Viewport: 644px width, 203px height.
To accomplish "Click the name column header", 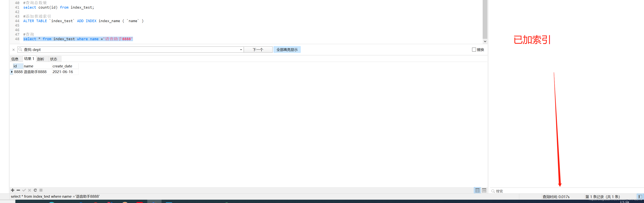I will pyautogui.click(x=38, y=66).
